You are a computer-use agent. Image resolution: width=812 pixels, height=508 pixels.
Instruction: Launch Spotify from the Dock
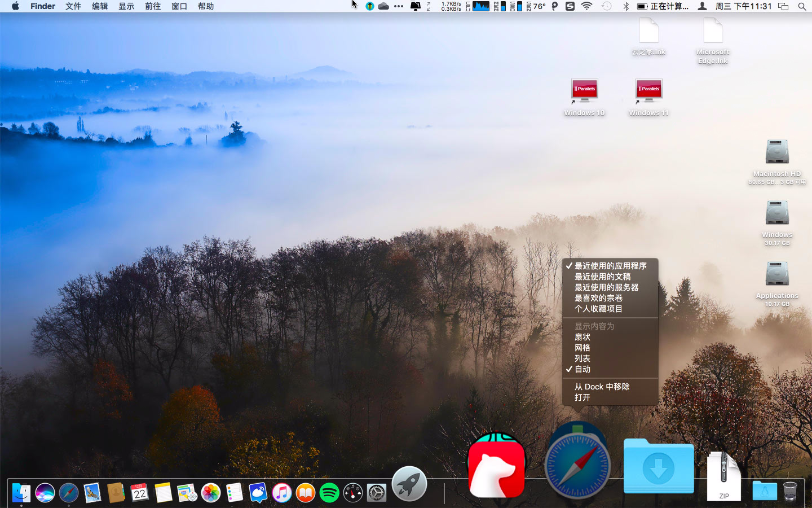coord(329,493)
